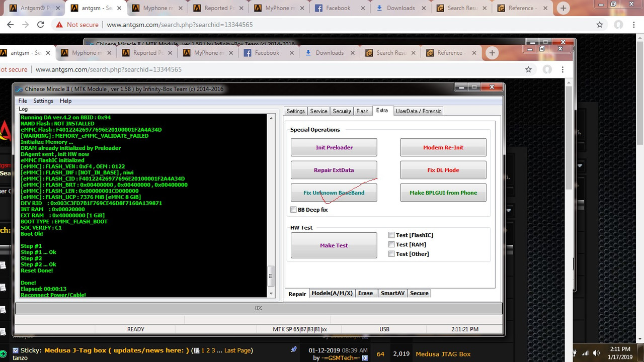Screen dimensions: 644x362
Task: Close the Reference tab in the inner Chrome window
Action: (473, 53)
